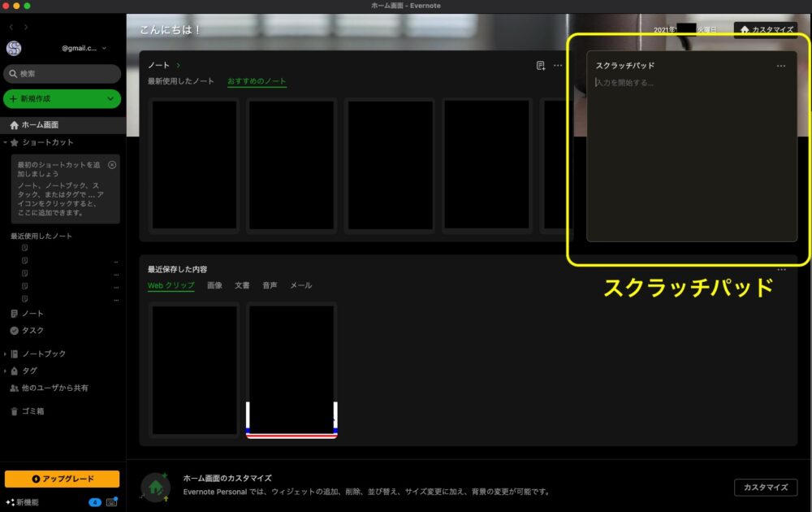Select the Web クリップ tab
This screenshot has height=512, width=812.
click(x=171, y=285)
